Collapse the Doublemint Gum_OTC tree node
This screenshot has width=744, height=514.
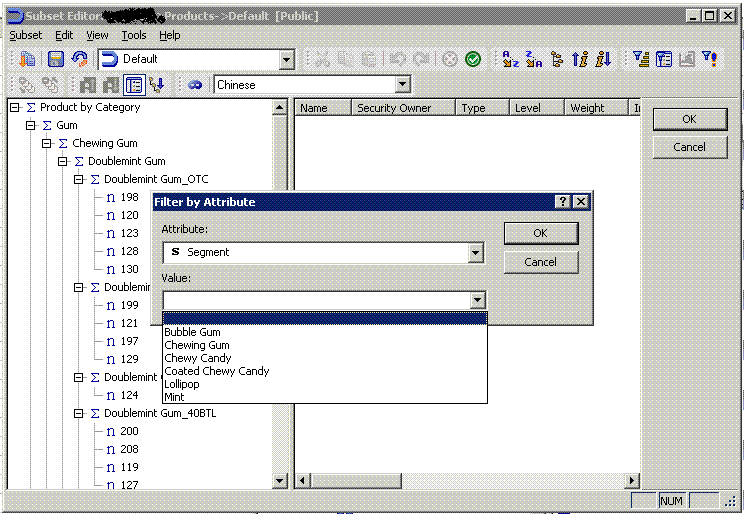[79, 179]
